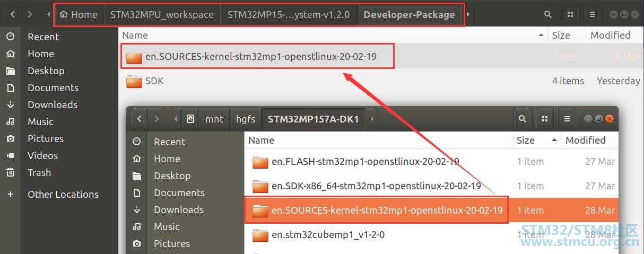The image size is (644, 254).
Task: Sort by Size column in front window
Action: click(537, 141)
